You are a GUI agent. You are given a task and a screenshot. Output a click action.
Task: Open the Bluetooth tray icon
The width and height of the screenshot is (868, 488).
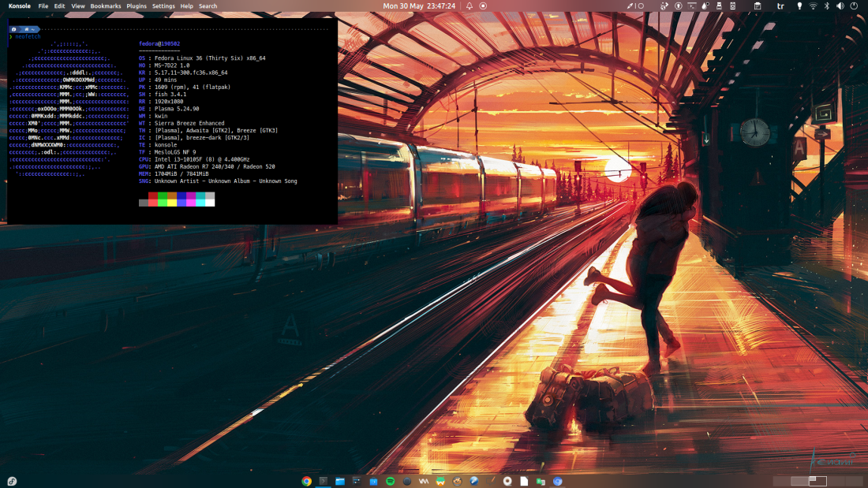(x=826, y=6)
